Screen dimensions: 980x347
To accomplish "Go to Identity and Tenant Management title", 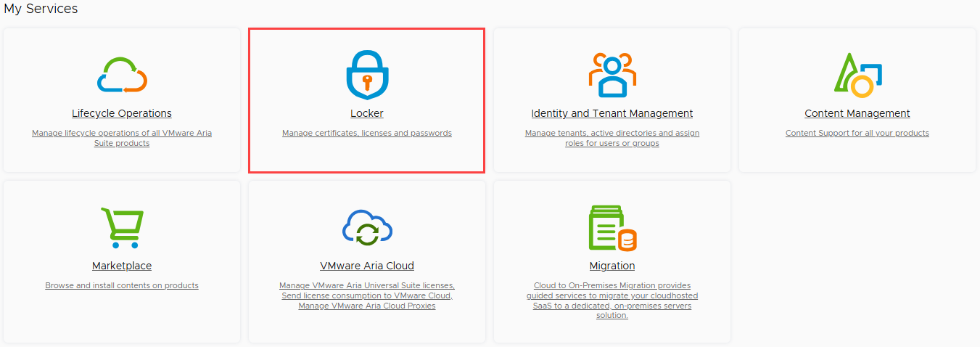I will [612, 114].
